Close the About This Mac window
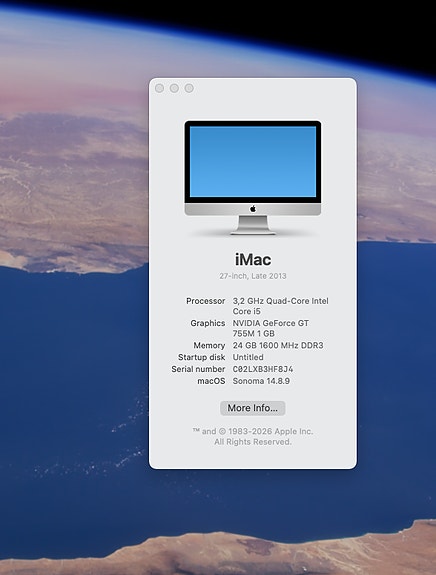This screenshot has height=575, width=436. [160, 88]
